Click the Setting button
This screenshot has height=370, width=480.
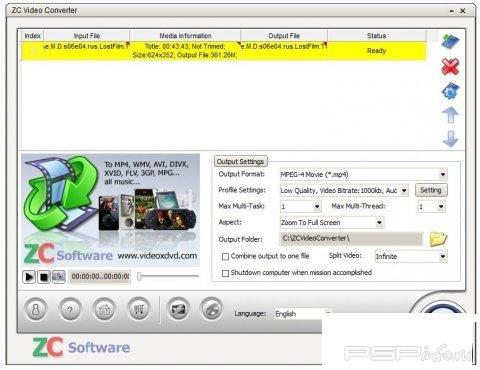(x=431, y=190)
